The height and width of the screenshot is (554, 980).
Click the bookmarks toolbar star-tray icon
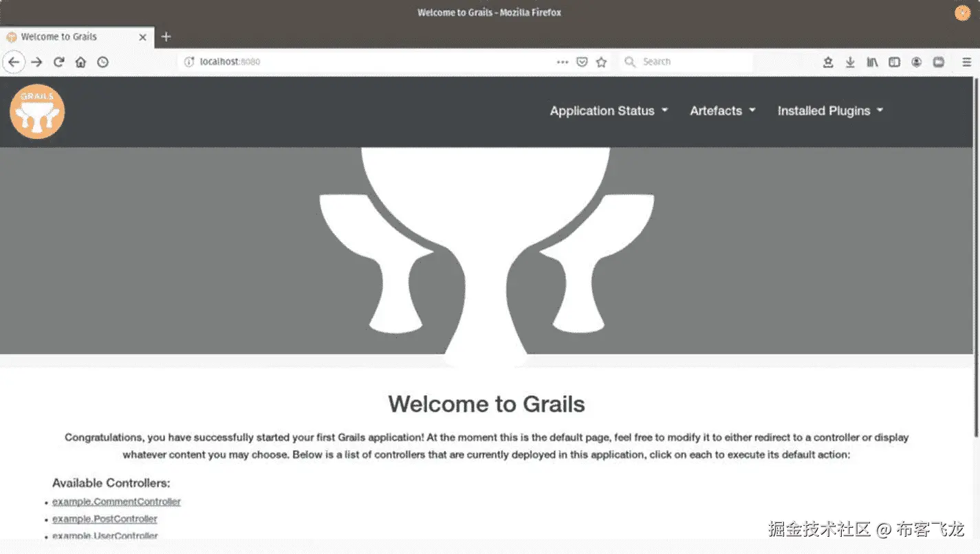pos(828,62)
